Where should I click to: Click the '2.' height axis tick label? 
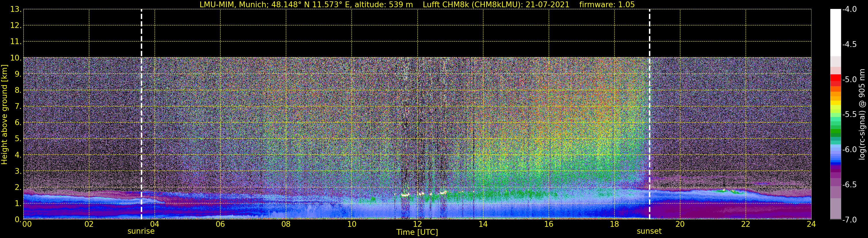click(x=18, y=188)
